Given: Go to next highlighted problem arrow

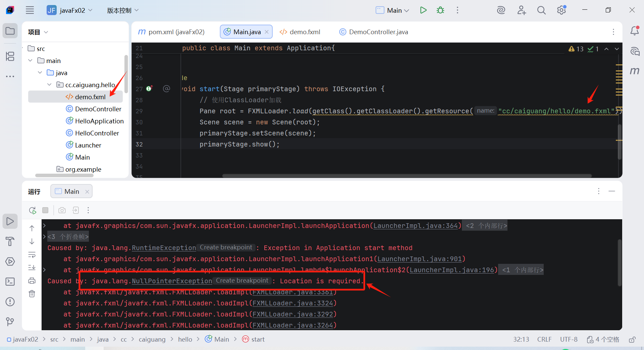Looking at the screenshot, I should pyautogui.click(x=617, y=49).
